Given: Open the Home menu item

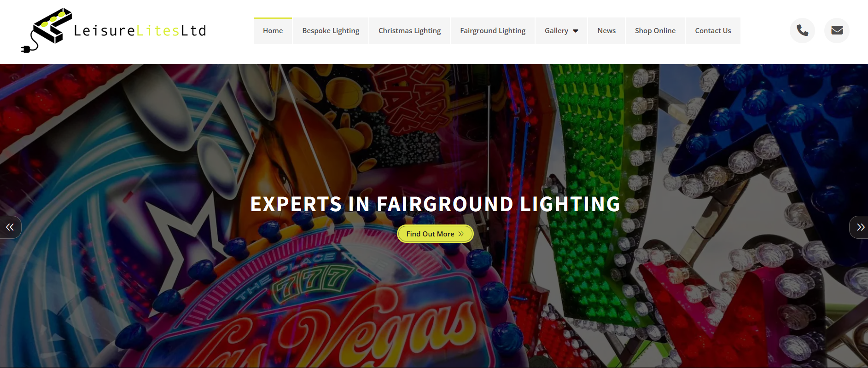Looking at the screenshot, I should (x=273, y=31).
